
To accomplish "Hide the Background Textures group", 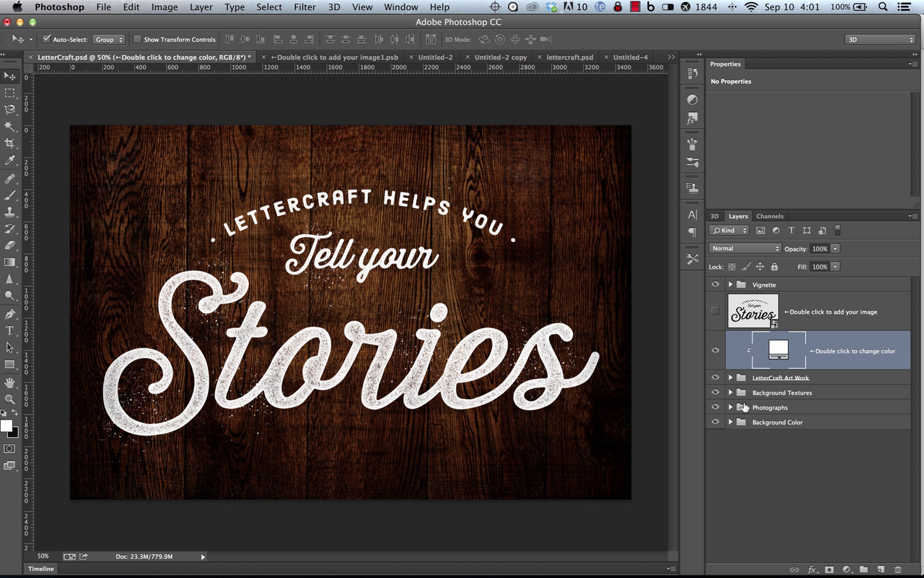I will pos(715,392).
